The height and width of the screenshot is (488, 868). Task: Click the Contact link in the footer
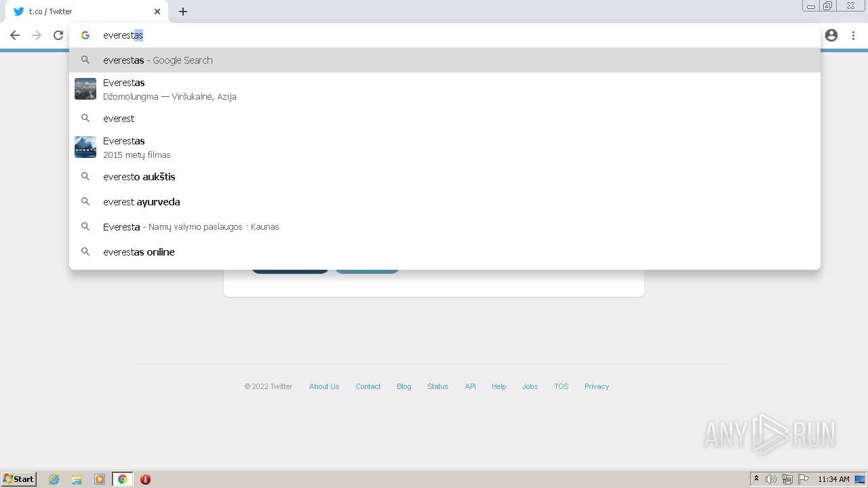[368, 386]
